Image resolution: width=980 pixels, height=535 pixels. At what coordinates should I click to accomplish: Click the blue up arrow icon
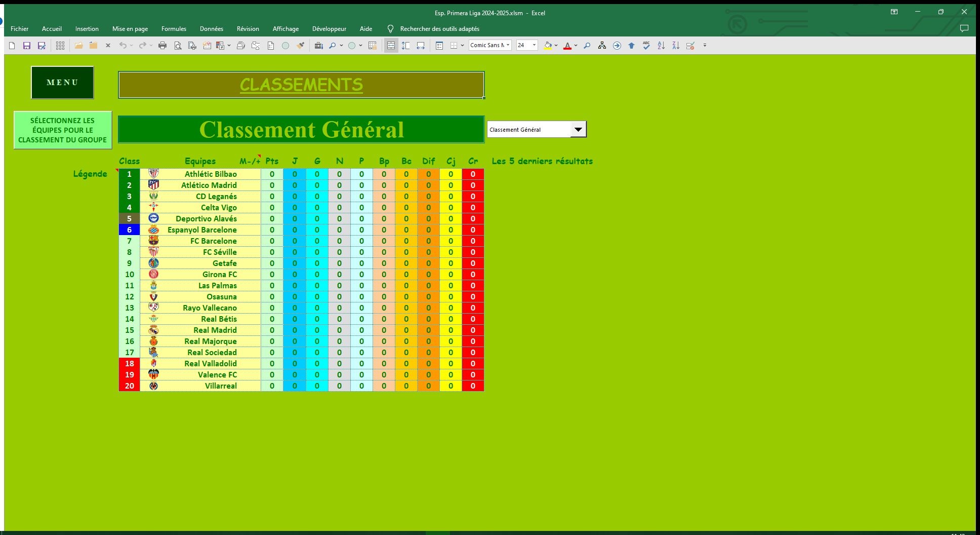tap(631, 46)
